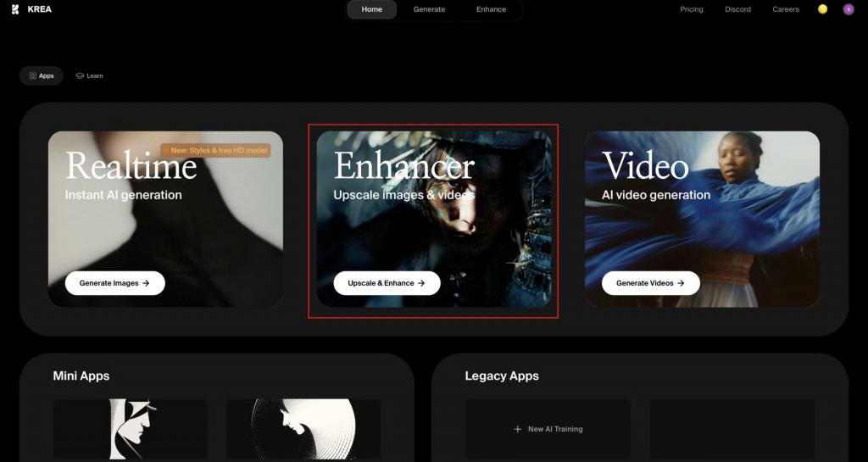The width and height of the screenshot is (868, 462).
Task: Open the purple user avatar menu
Action: (x=848, y=9)
